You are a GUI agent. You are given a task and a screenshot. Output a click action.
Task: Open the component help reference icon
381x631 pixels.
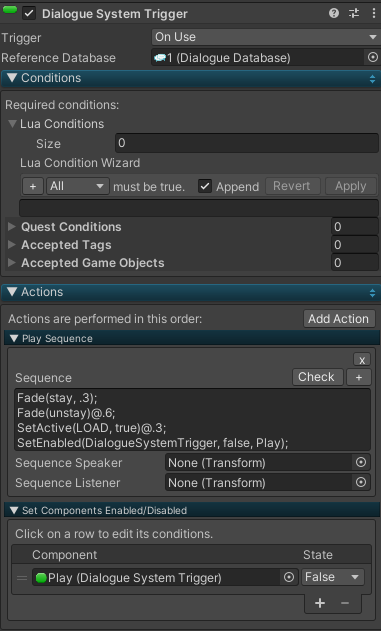tap(334, 13)
